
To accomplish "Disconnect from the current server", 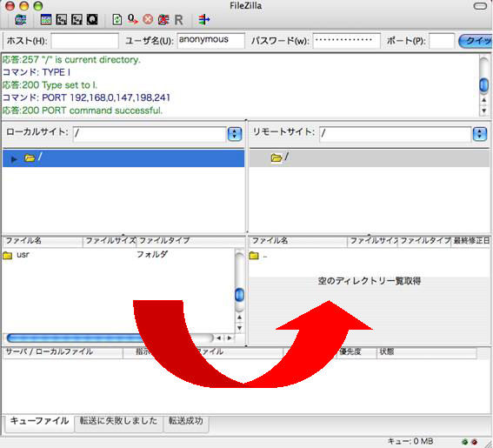I will tap(163, 20).
